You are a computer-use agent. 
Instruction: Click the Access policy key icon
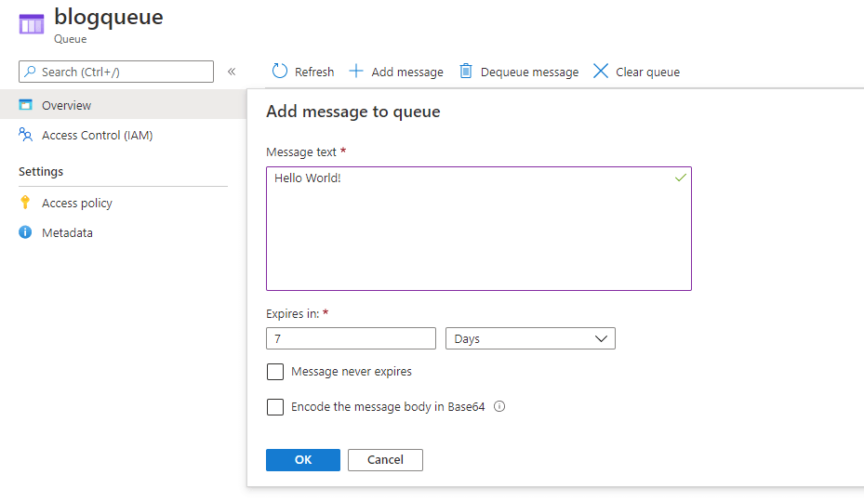coord(26,203)
